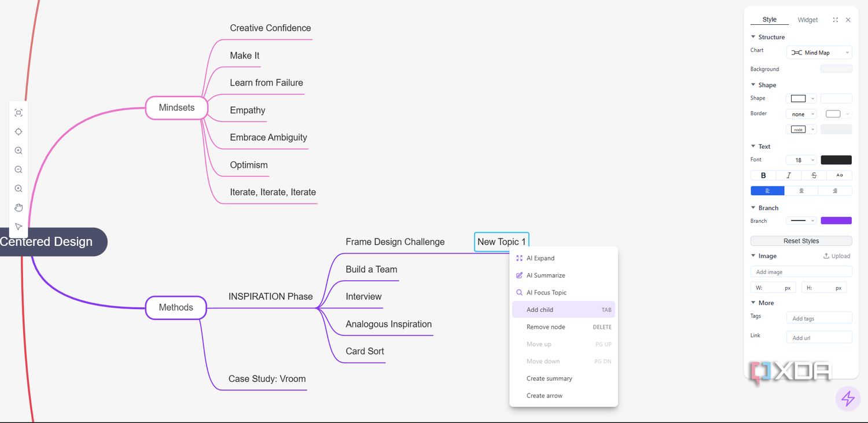868x423 pixels.
Task: Click the Reset Styles button
Action: 801,241
